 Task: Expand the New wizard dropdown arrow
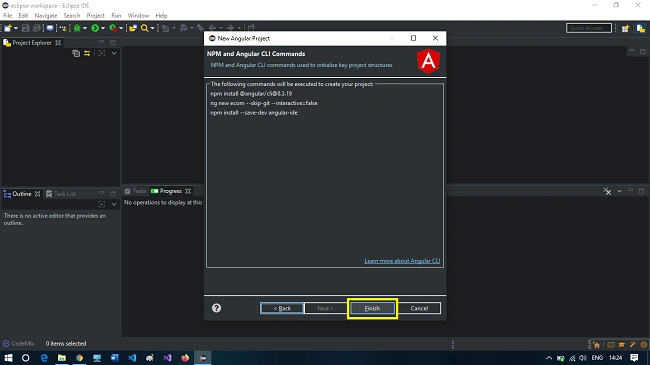[16, 28]
